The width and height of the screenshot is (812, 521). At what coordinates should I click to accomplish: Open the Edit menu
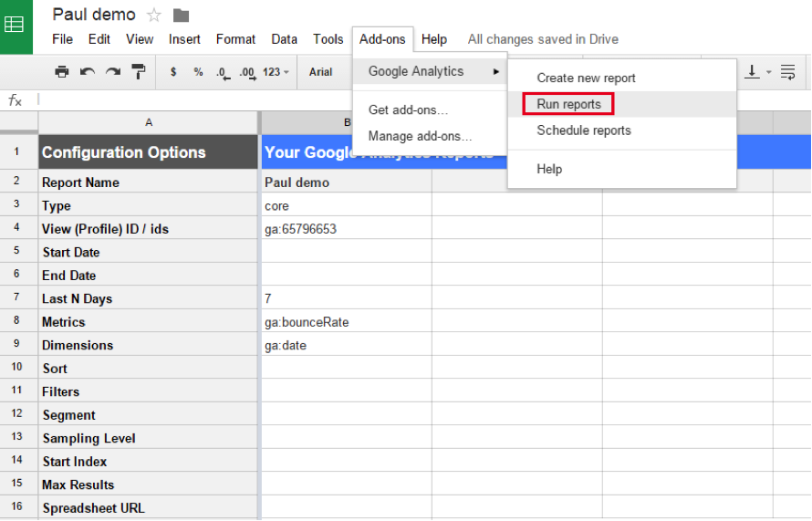[x=99, y=39]
